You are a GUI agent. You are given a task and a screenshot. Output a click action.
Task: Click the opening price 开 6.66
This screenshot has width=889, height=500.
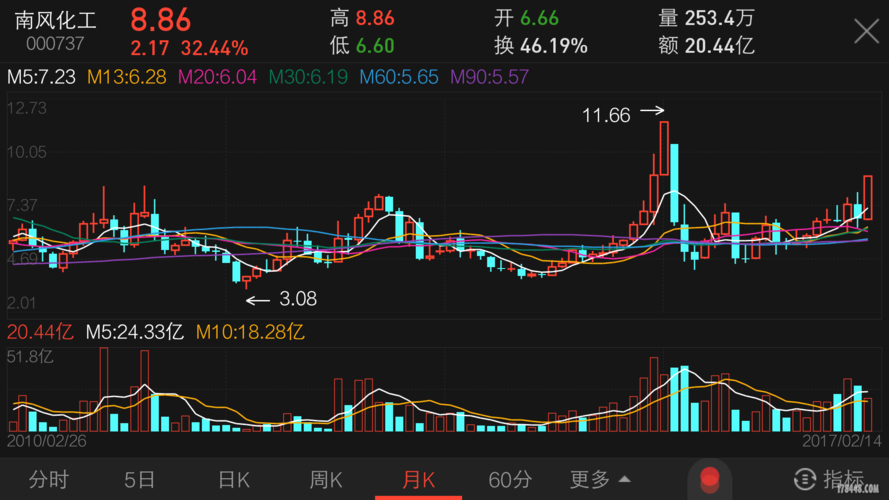(526, 18)
